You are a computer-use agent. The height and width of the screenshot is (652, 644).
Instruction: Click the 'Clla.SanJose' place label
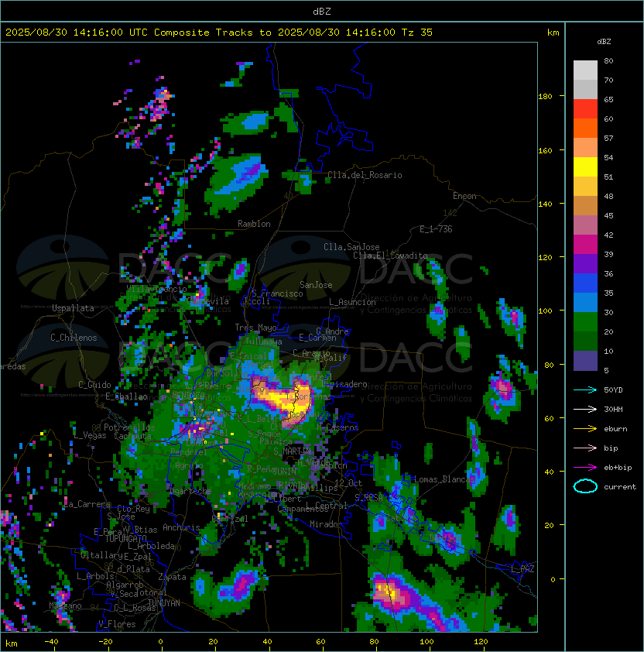(x=351, y=247)
